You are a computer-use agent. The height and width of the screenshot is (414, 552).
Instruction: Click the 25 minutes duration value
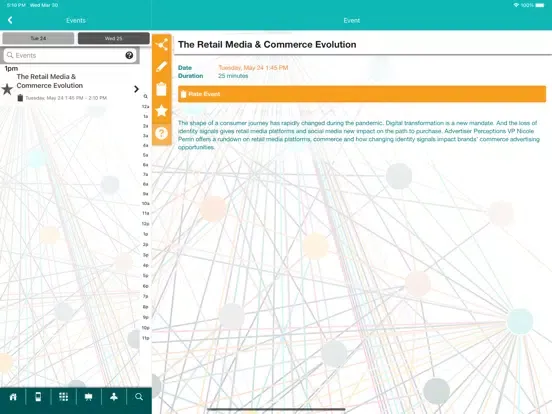coord(233,76)
